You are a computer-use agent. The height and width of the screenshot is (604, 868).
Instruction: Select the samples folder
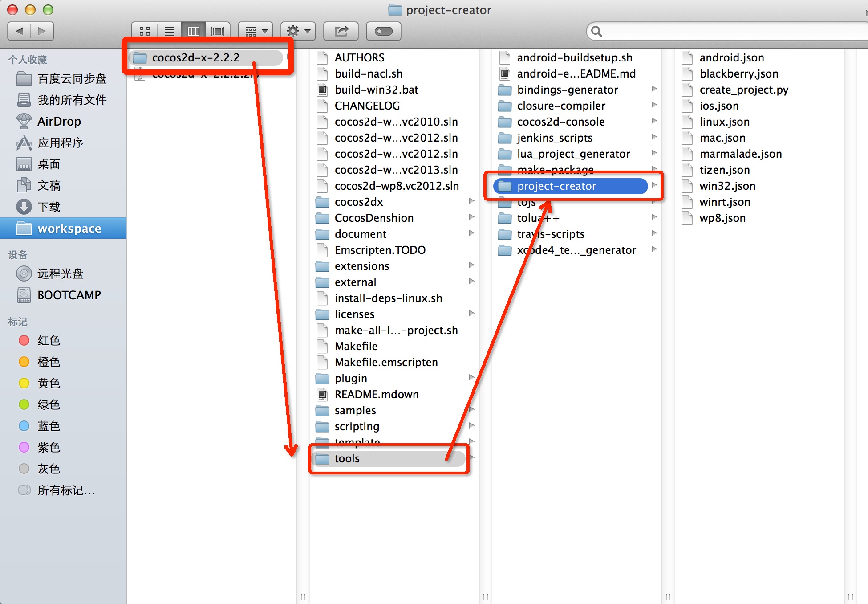(x=388, y=411)
